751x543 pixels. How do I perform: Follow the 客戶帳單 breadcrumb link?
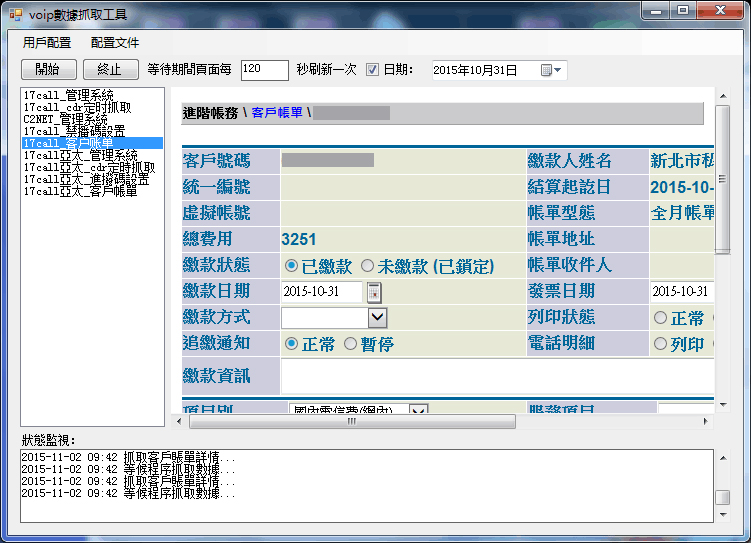pos(277,113)
